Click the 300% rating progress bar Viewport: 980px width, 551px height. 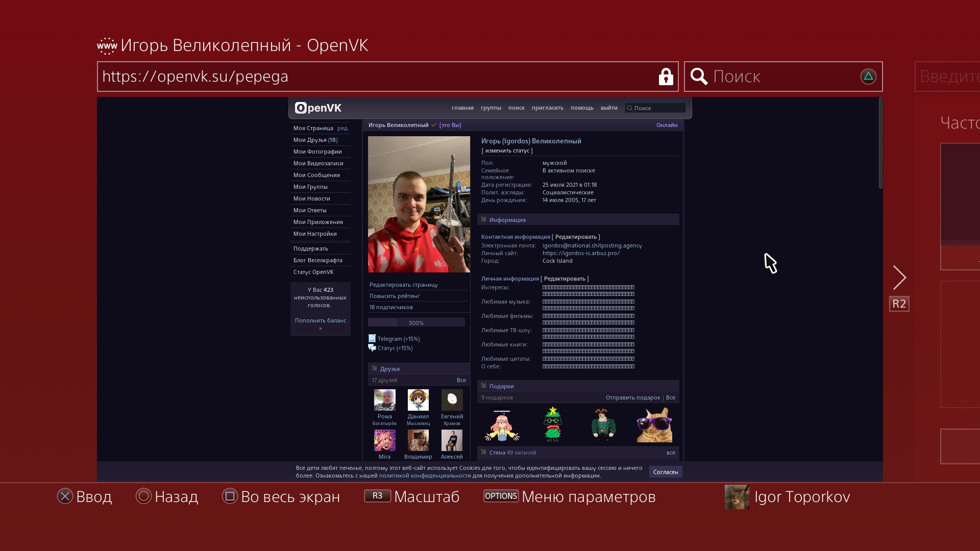click(x=416, y=322)
